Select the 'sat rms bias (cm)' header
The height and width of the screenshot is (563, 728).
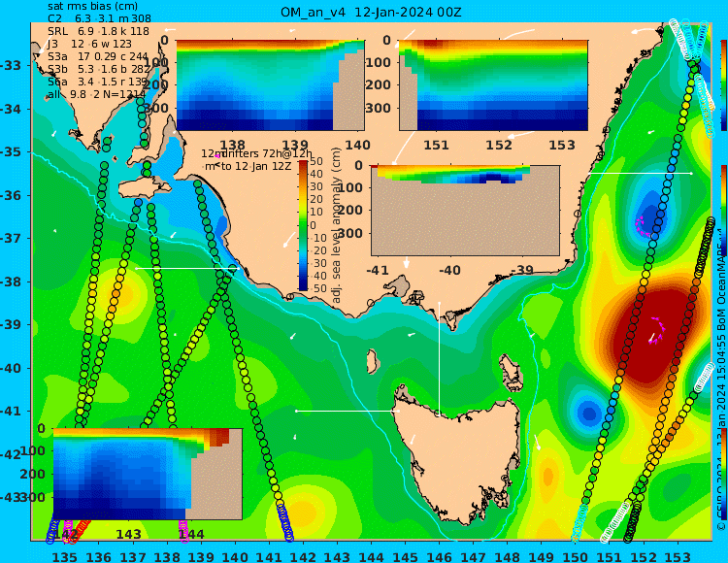92,7
